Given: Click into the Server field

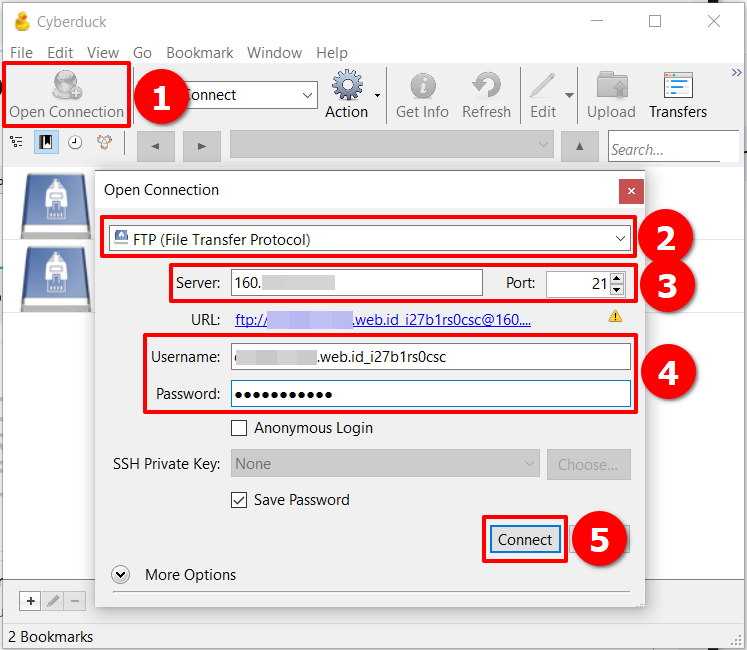Looking at the screenshot, I should tap(357, 283).
